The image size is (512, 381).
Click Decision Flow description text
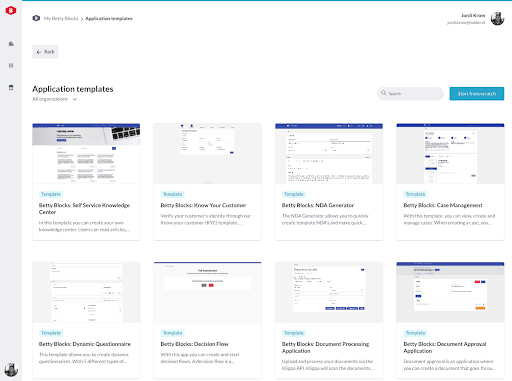[x=200, y=358]
